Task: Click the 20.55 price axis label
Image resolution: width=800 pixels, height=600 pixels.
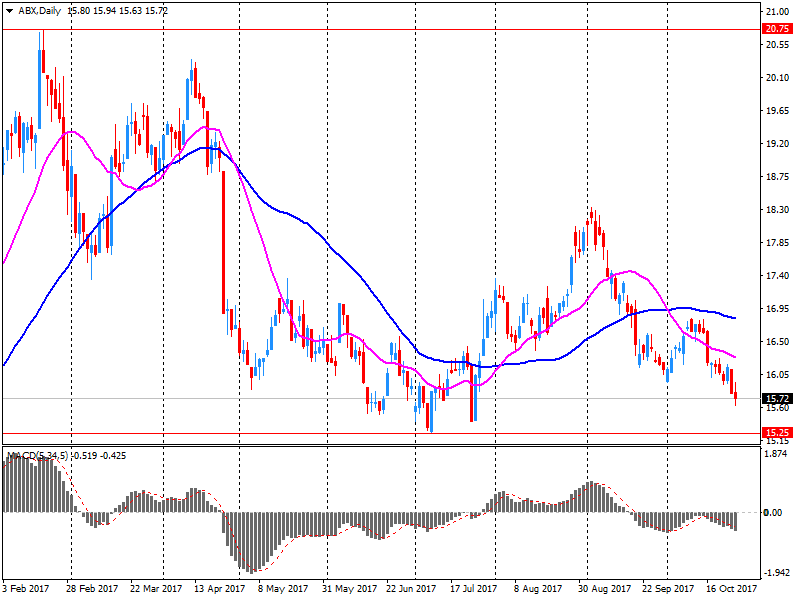Action: coord(778,45)
